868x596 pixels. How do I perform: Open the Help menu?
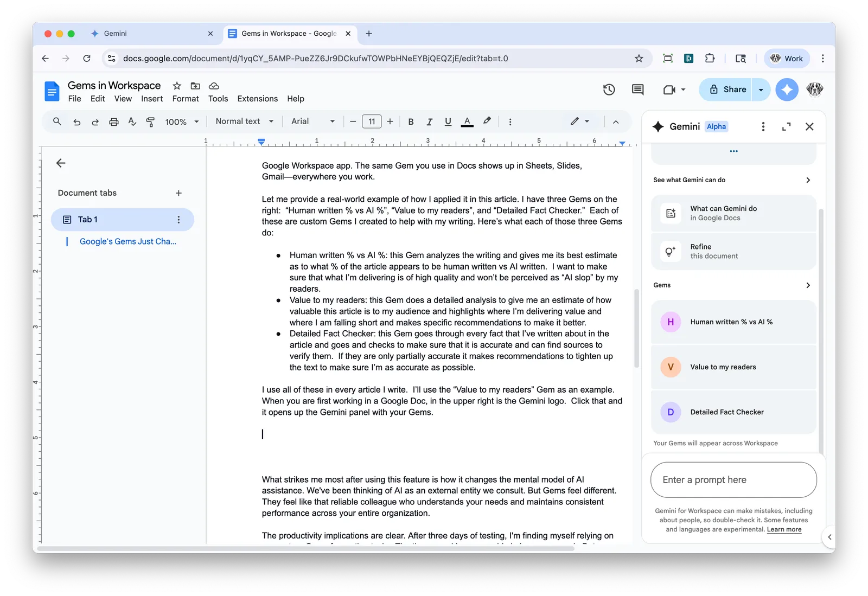point(296,99)
